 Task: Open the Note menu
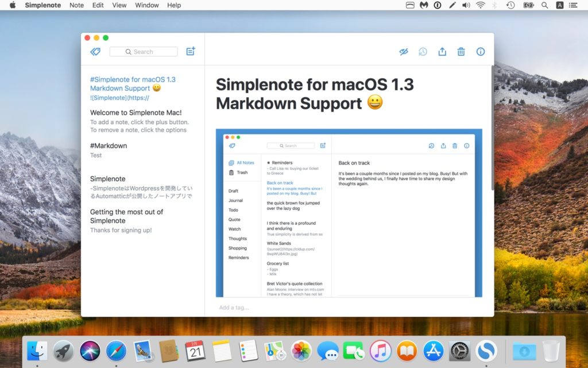76,5
